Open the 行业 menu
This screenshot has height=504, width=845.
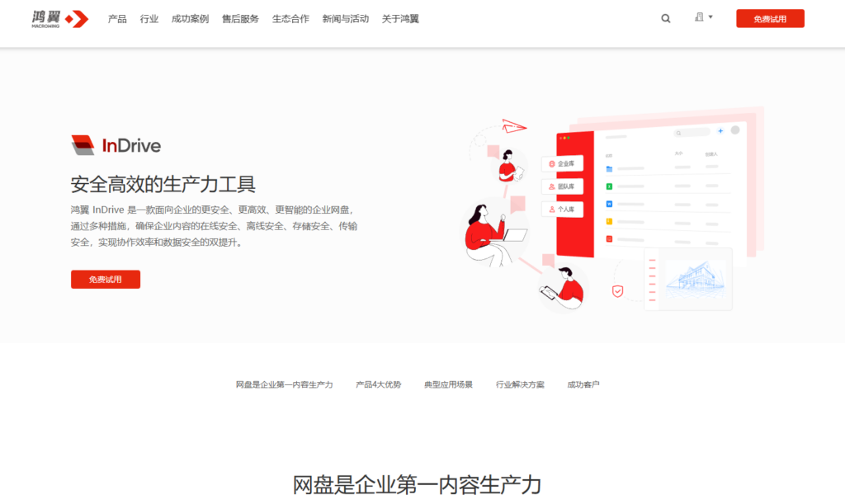pos(149,18)
